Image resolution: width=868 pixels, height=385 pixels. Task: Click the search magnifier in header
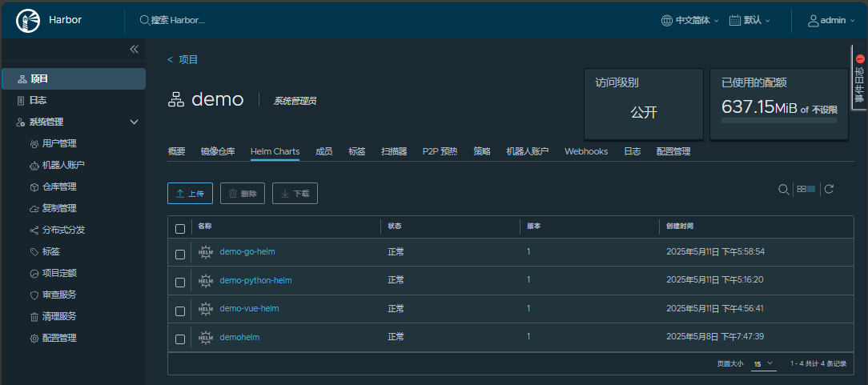coord(144,20)
